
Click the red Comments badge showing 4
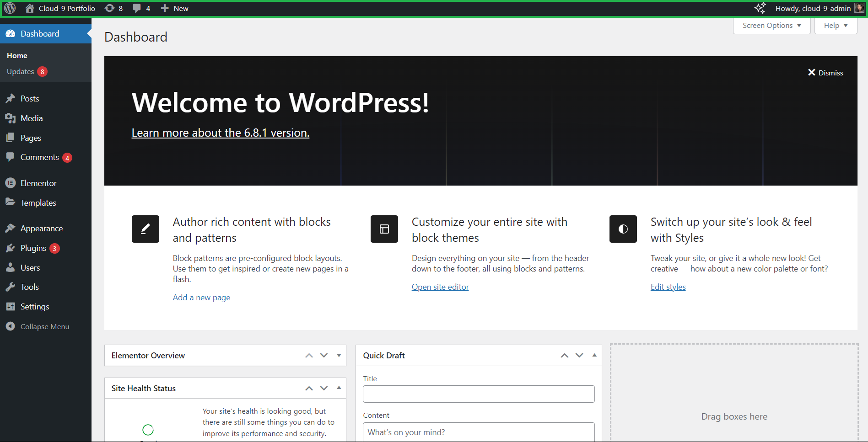click(x=67, y=158)
